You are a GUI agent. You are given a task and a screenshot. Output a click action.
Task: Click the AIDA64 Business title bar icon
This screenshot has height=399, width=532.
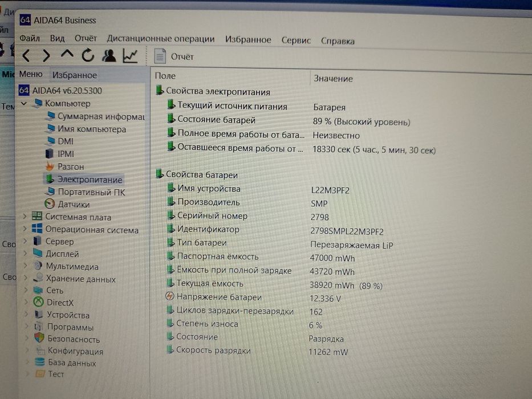25,20
